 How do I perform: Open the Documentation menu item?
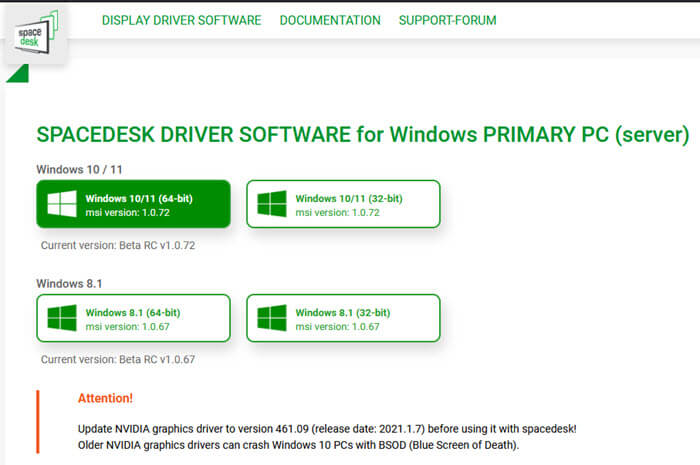pyautogui.click(x=330, y=21)
